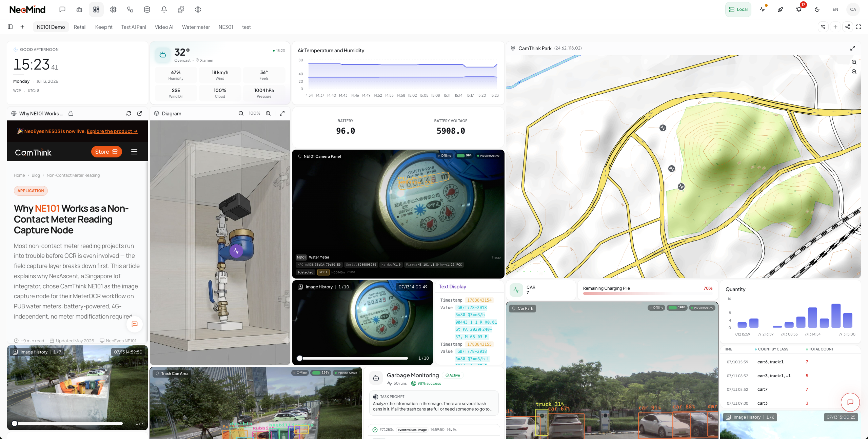
Task: Click the Home breadcrumb link
Action: coord(19,175)
